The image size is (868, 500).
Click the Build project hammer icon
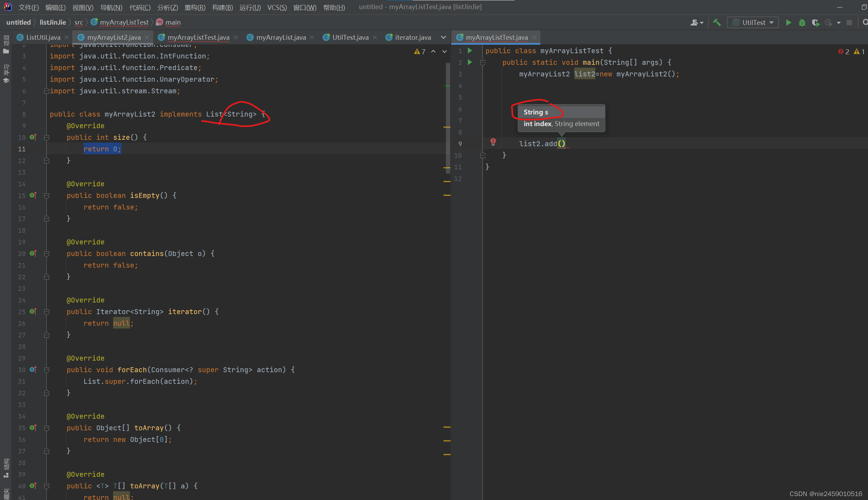[717, 23]
